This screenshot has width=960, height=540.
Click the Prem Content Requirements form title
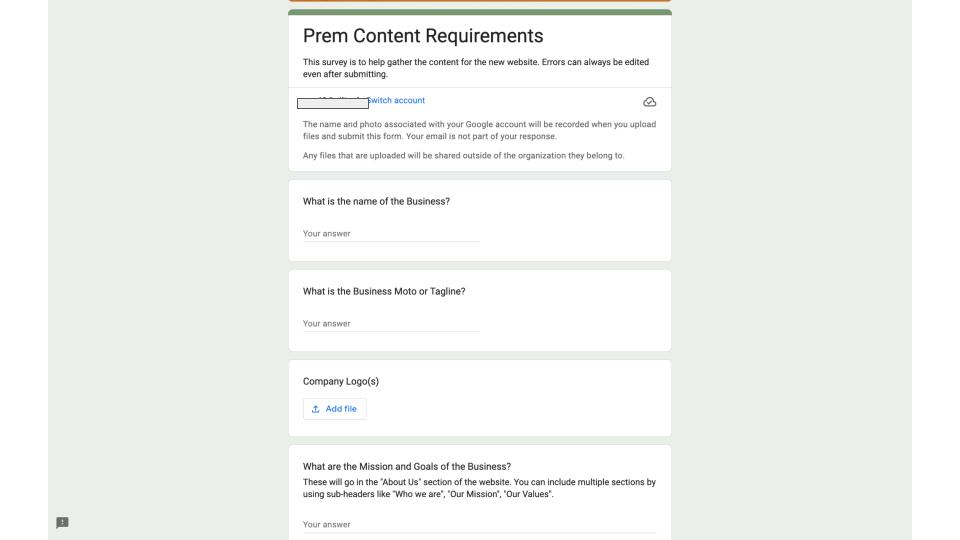(x=423, y=36)
